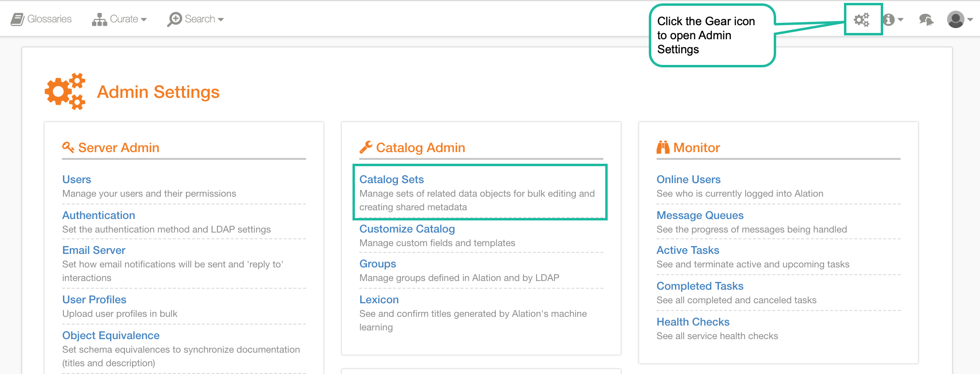This screenshot has width=980, height=374.
Task: Click the Admin Settings page title
Action: [158, 92]
